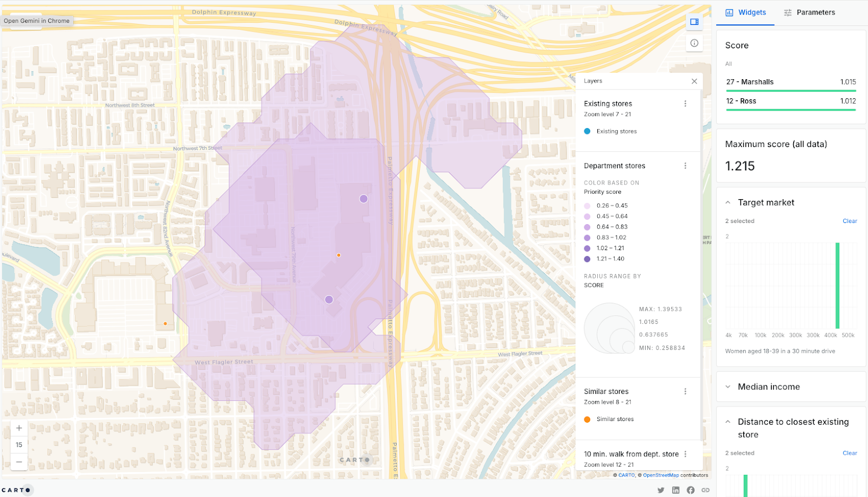The width and height of the screenshot is (868, 497).
Task: Click the Similar stores layer title
Action: click(x=607, y=392)
